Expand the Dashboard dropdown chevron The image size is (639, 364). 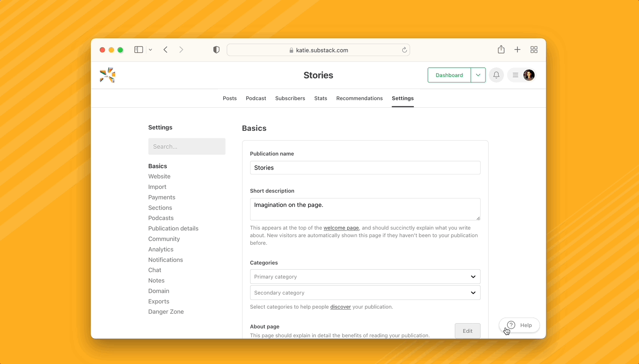click(x=478, y=75)
